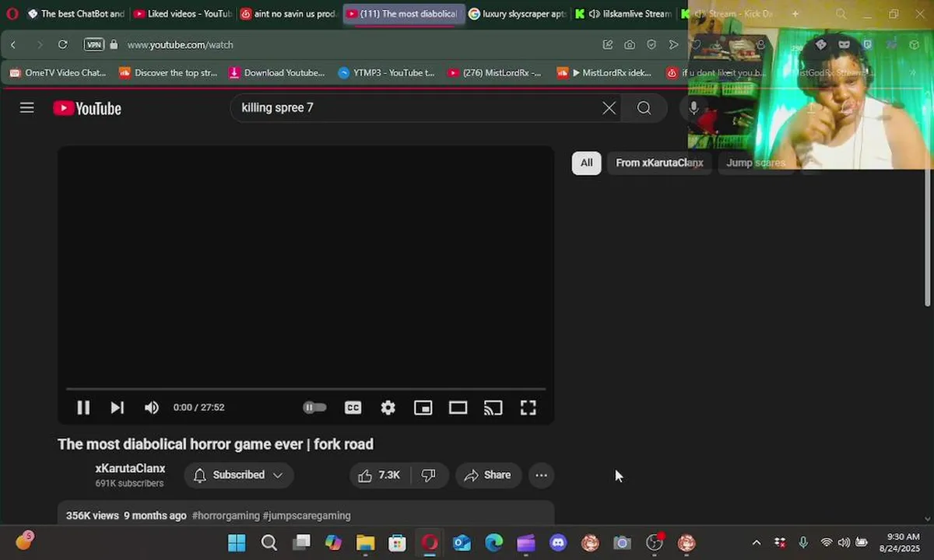This screenshot has height=560, width=934.
Task: Switch to Liked videos YouTube tab
Action: coord(181,14)
